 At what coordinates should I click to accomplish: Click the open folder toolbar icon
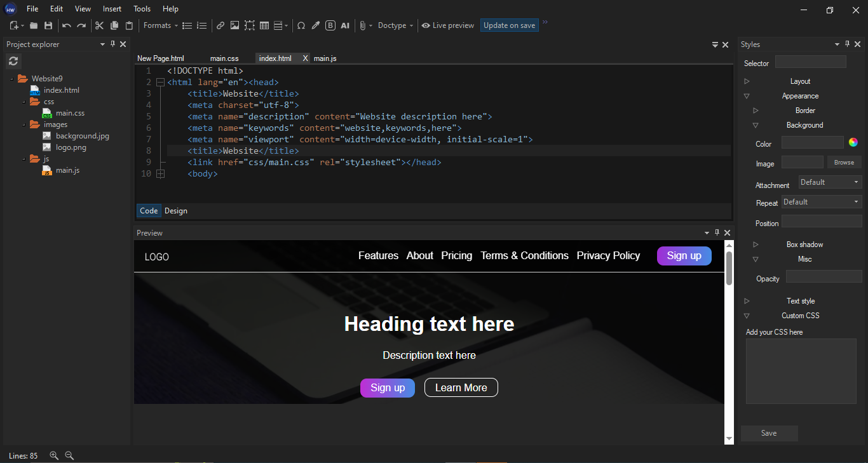34,25
